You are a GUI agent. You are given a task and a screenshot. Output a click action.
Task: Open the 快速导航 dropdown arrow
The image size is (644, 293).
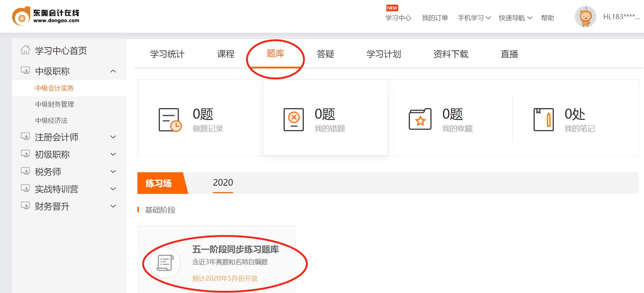(x=530, y=18)
